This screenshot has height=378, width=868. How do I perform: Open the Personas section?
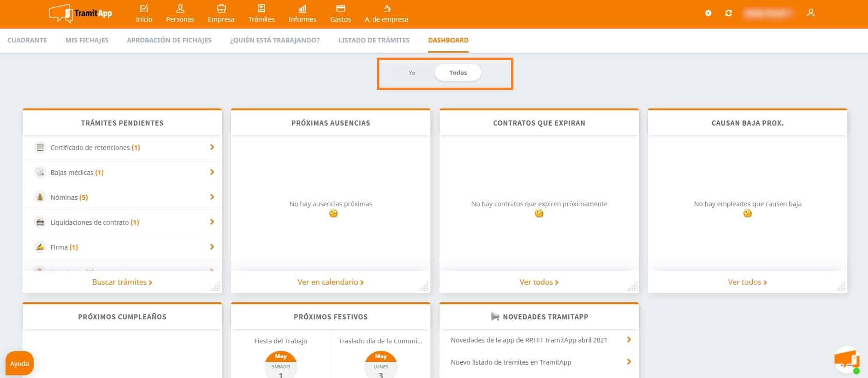click(x=180, y=13)
